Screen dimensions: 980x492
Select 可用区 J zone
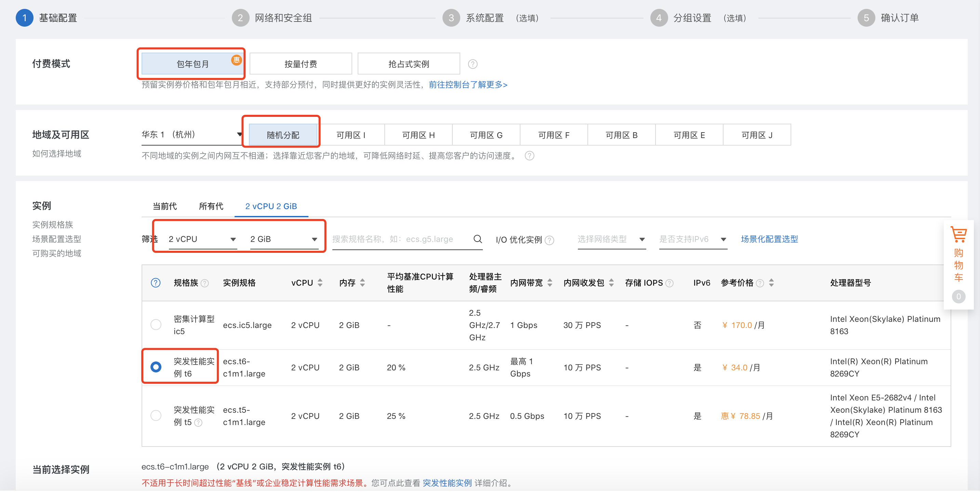757,135
